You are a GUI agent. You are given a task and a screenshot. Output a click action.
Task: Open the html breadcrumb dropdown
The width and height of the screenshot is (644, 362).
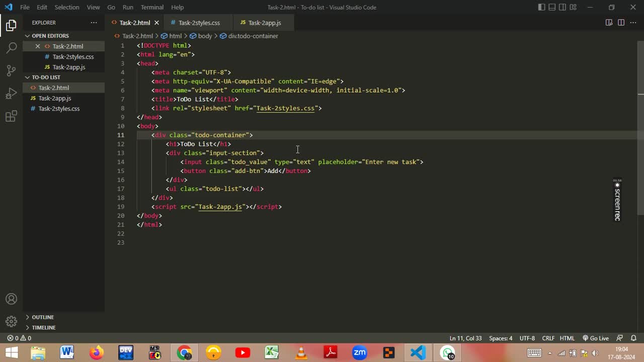click(x=171, y=36)
